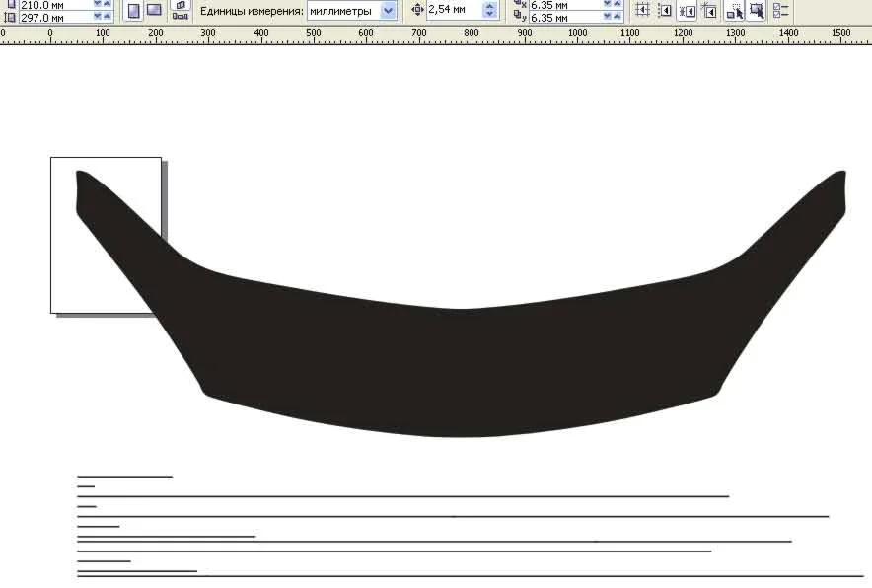Viewport: 872px width, 588px height.
Task: Enable Treat as filled mode
Action: point(757,11)
